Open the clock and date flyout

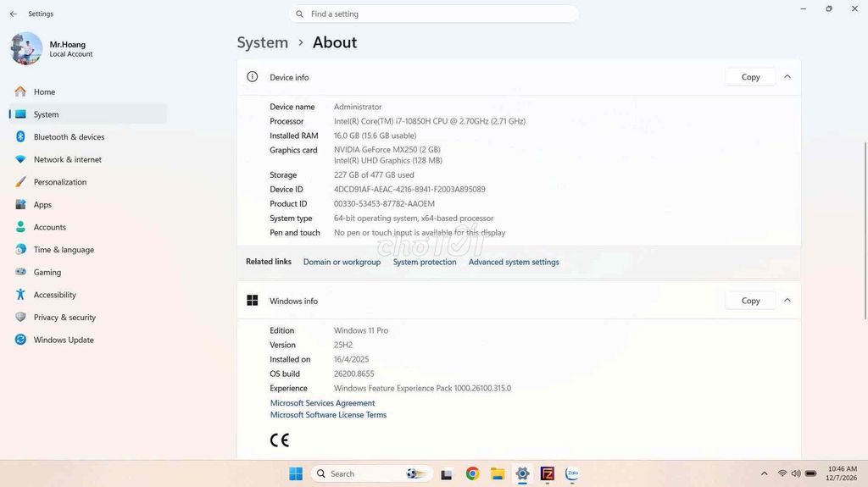[x=842, y=473]
